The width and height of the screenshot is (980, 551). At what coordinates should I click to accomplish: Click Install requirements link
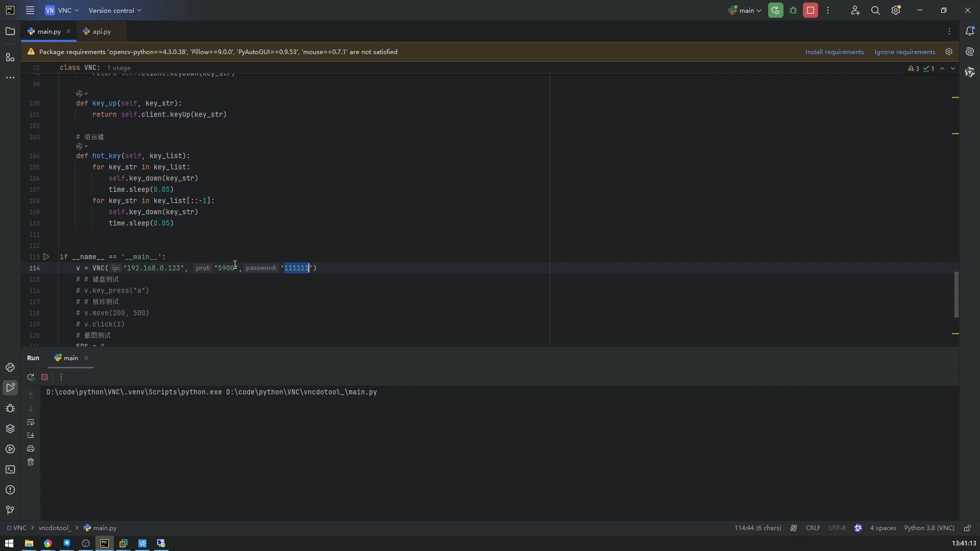pos(835,52)
